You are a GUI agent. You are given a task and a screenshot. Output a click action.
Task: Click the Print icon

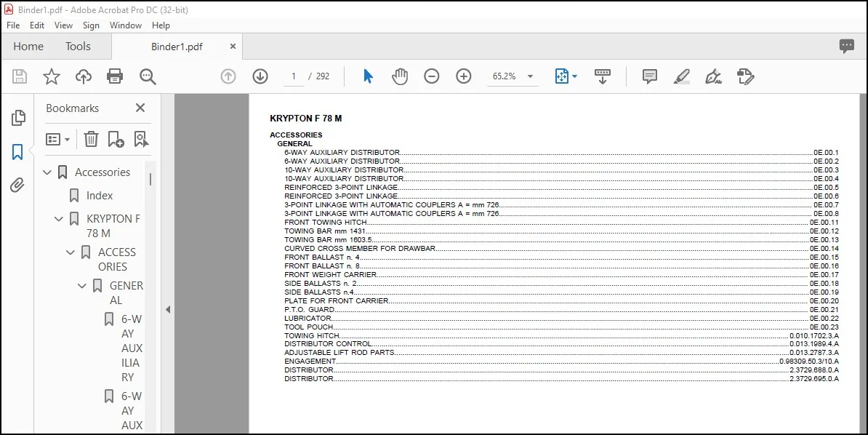115,76
